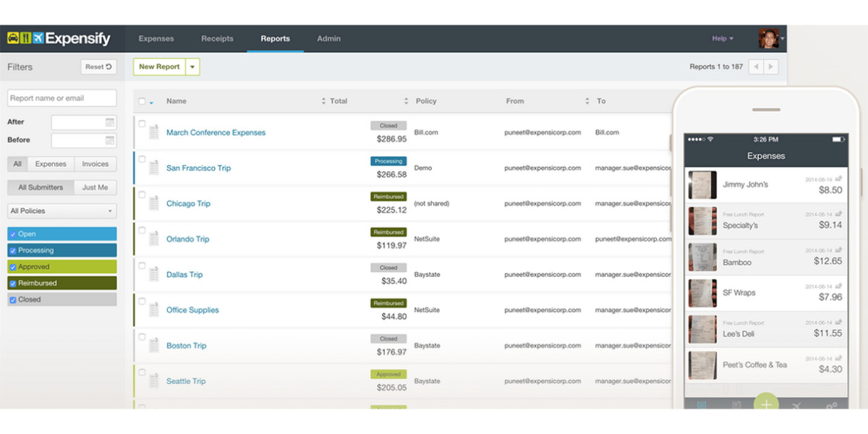The height and width of the screenshot is (434, 868).
Task: Click the New Report button
Action: pos(159,67)
